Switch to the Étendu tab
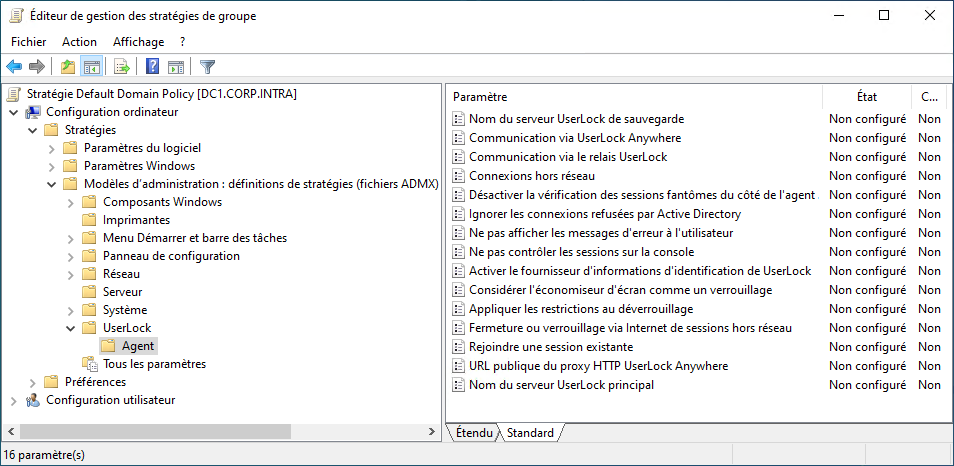The image size is (954, 466). tap(474, 433)
